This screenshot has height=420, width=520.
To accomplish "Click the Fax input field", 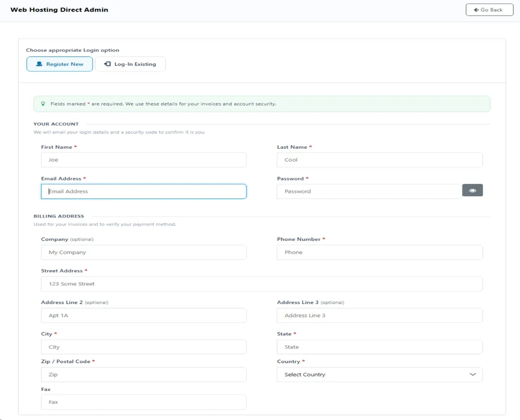I will coord(144,402).
